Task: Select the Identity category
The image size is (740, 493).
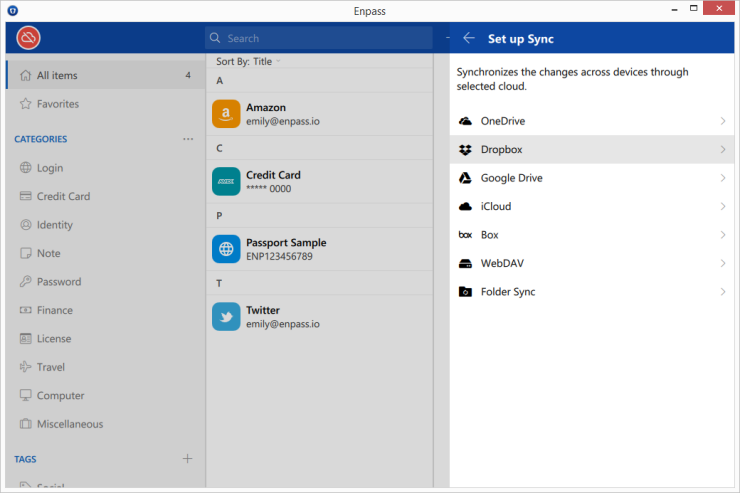Action: click(106, 225)
